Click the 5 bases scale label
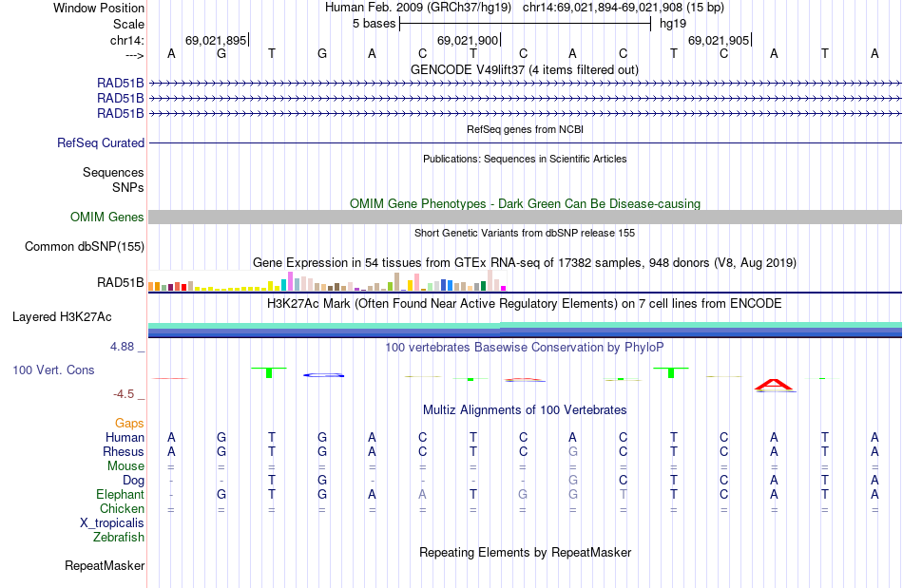 pyautogui.click(x=375, y=24)
